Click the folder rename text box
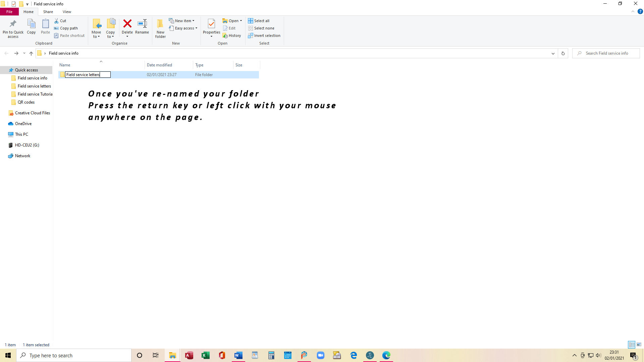The height and width of the screenshot is (362, 644). tap(88, 75)
